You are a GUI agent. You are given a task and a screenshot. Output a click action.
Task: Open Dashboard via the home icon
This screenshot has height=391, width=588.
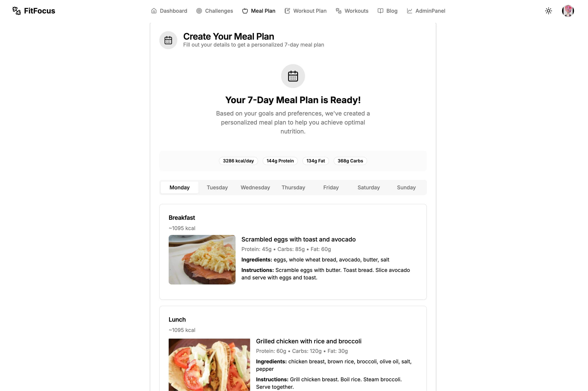154,11
